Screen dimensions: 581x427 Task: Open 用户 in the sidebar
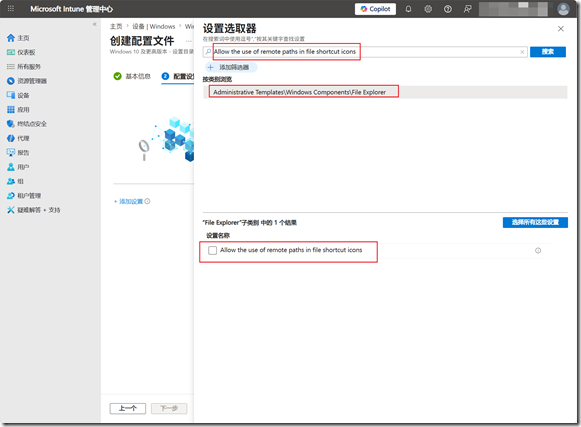(18, 167)
